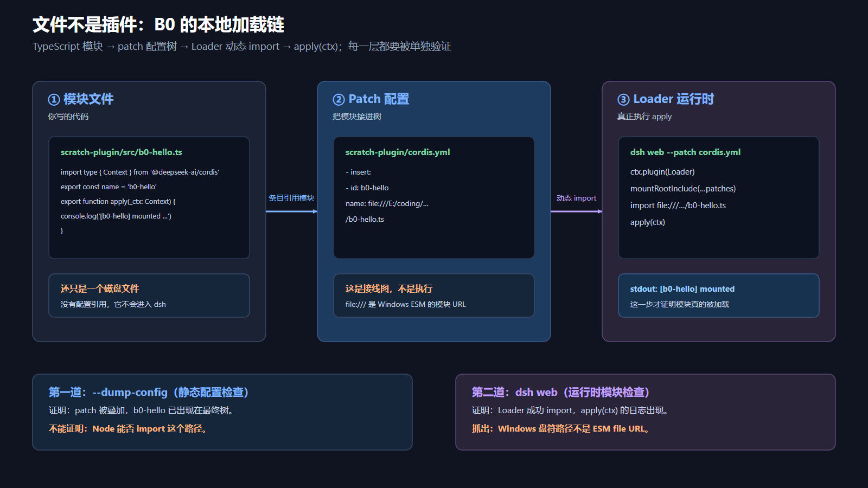The height and width of the screenshot is (488, 868).
Task: Click the 这是接线图，不是执行 note heading
Action: tap(389, 289)
